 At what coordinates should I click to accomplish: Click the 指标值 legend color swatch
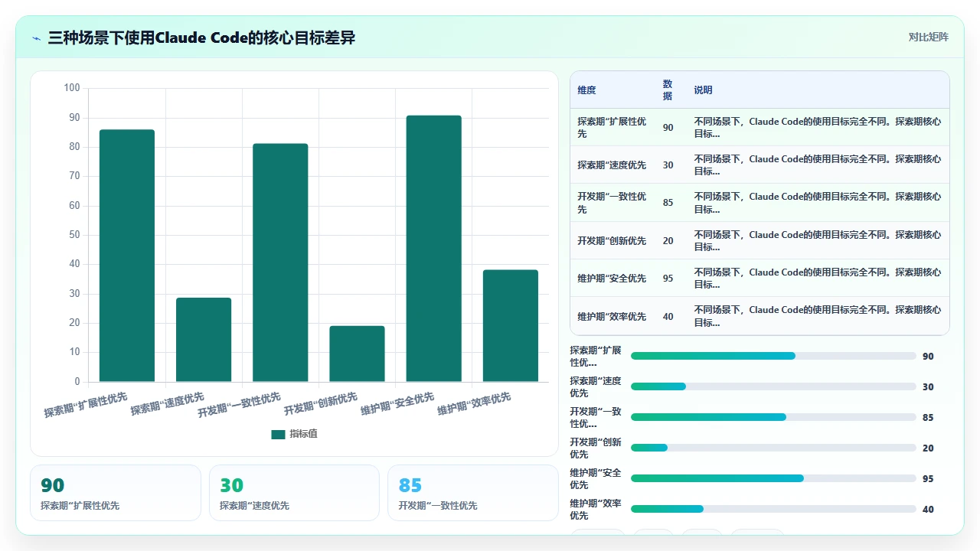pos(278,435)
